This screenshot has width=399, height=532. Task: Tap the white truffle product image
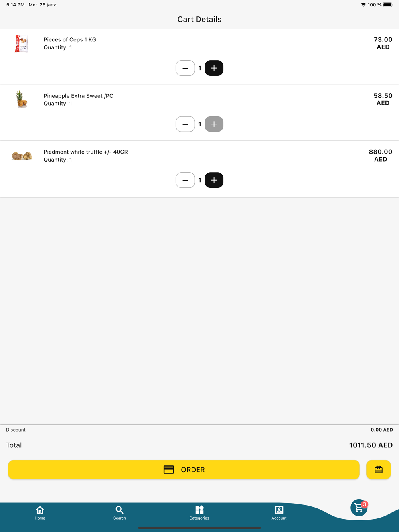tap(22, 156)
